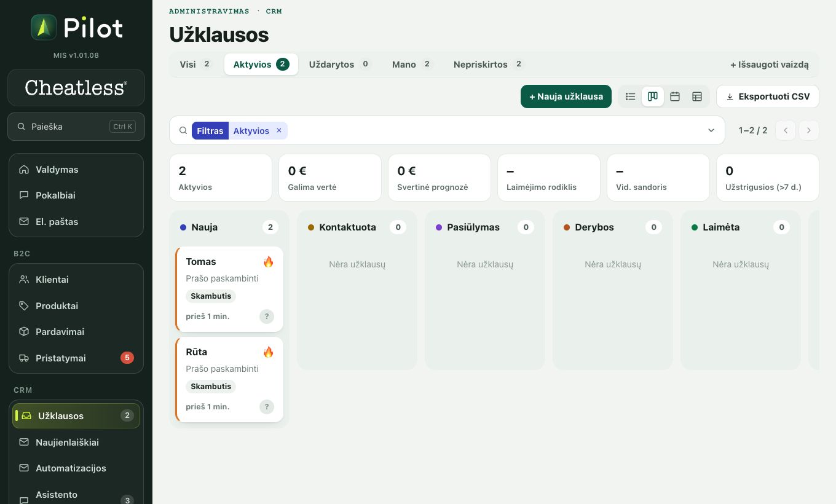Open Automatizacijos in the sidebar

(x=76, y=468)
